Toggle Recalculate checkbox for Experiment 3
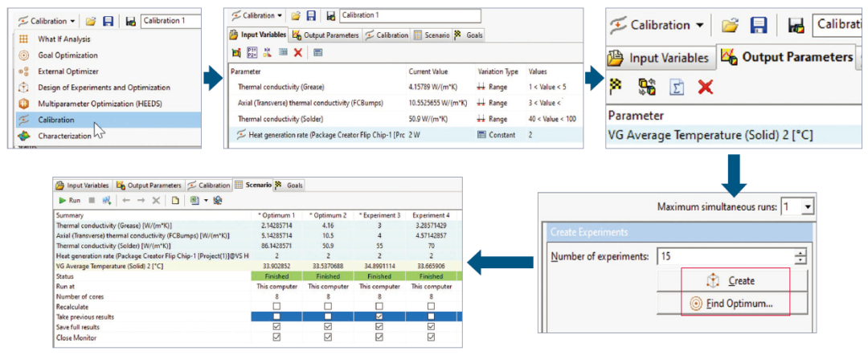The height and width of the screenshot is (355, 868). (x=379, y=306)
